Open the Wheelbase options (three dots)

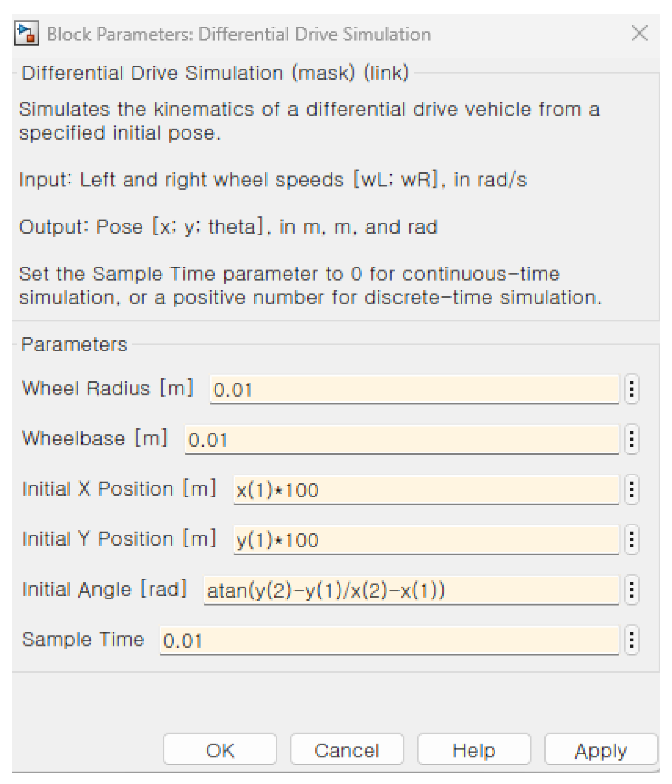(631, 439)
